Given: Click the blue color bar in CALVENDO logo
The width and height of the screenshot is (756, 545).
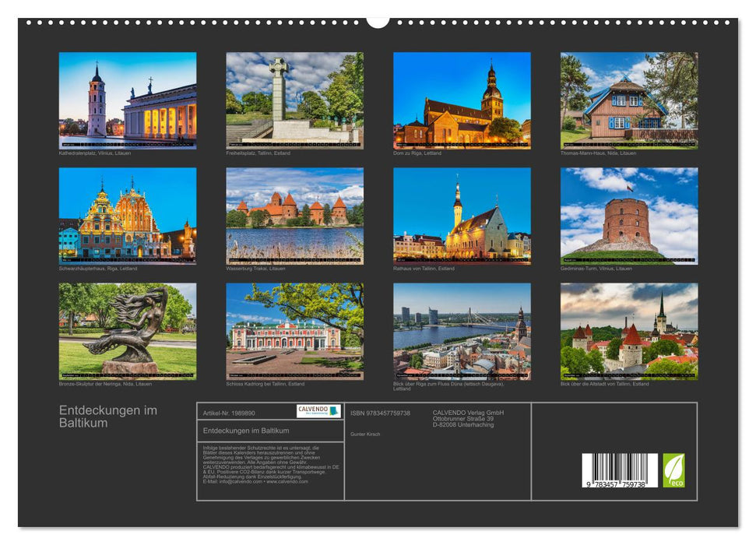Looking at the screenshot, I should click(x=332, y=411).
